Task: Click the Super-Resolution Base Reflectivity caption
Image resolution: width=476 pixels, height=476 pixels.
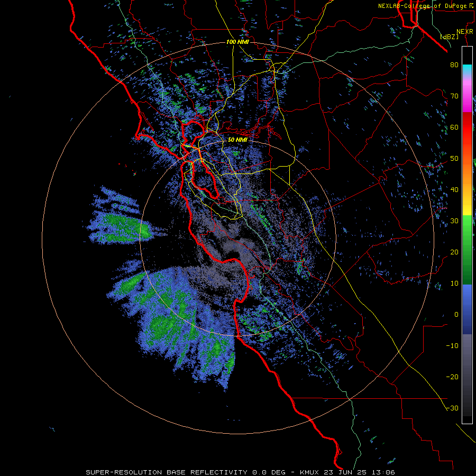Action: point(240,472)
